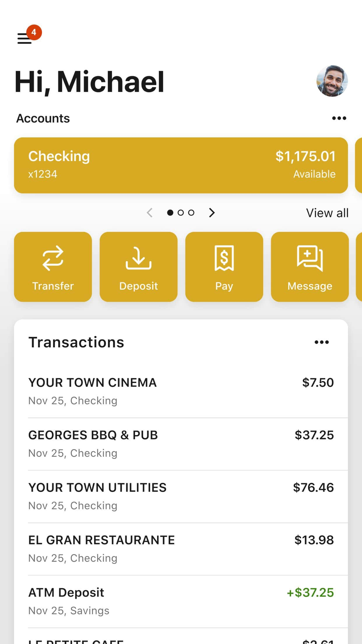Tap the Message chat icon
The width and height of the screenshot is (362, 644).
click(310, 258)
